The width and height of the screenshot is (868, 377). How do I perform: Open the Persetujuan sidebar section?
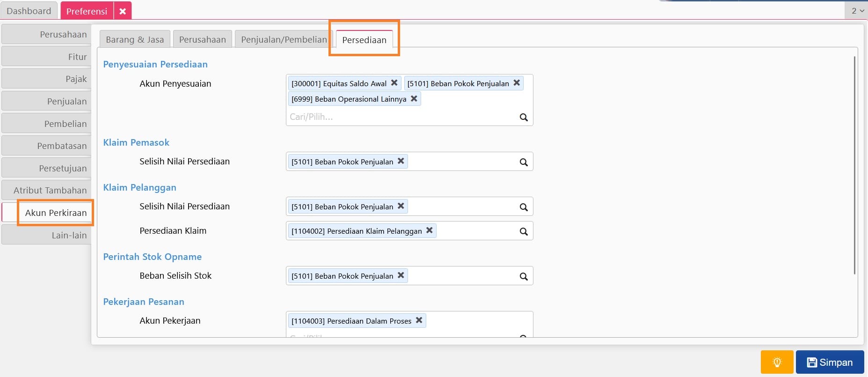[x=46, y=168]
